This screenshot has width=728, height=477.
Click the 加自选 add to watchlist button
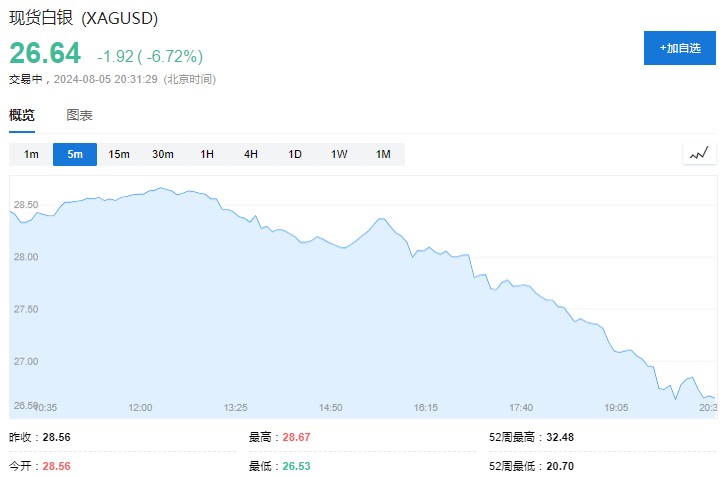pyautogui.click(x=680, y=48)
